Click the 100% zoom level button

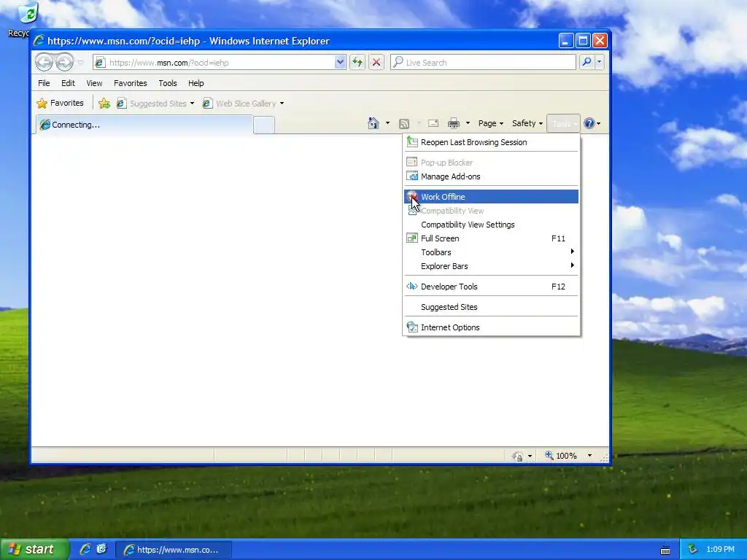pyautogui.click(x=561, y=456)
